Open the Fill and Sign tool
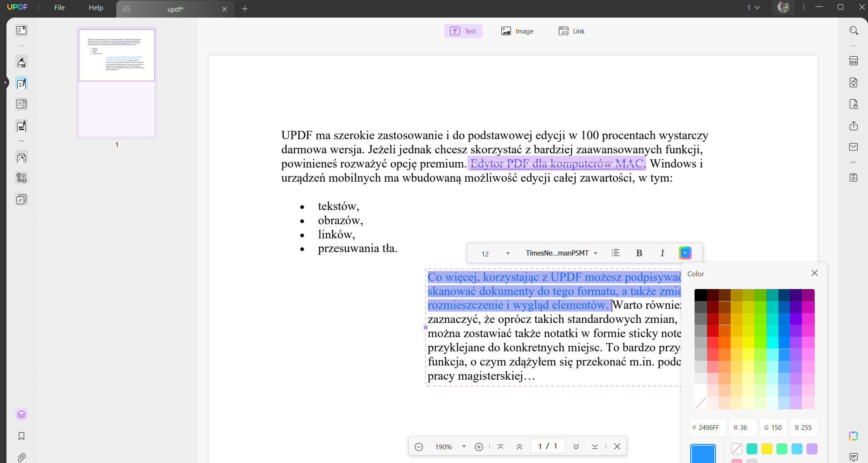The height and width of the screenshot is (463, 868). (x=21, y=126)
